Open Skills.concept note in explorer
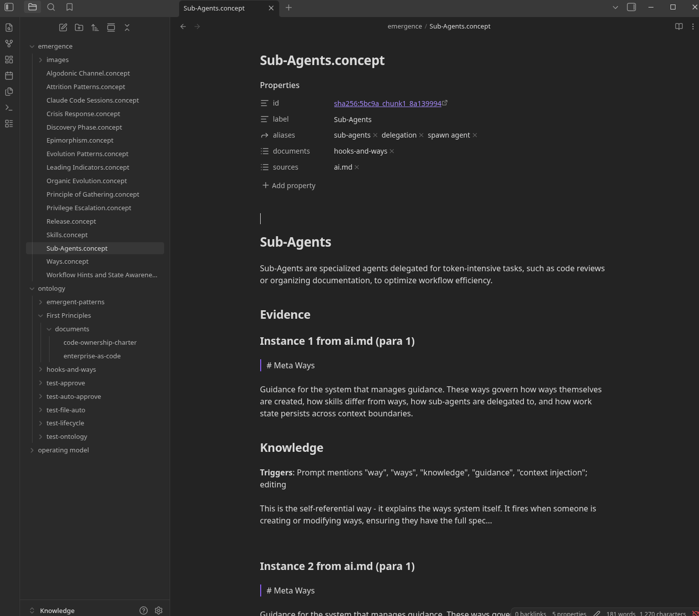699x616 pixels. pos(67,235)
